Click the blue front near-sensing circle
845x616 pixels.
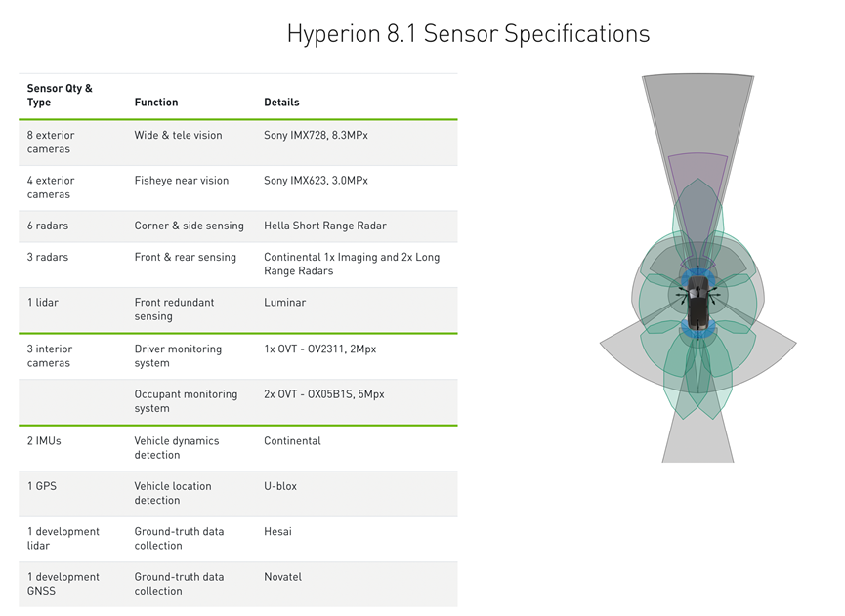click(x=697, y=278)
